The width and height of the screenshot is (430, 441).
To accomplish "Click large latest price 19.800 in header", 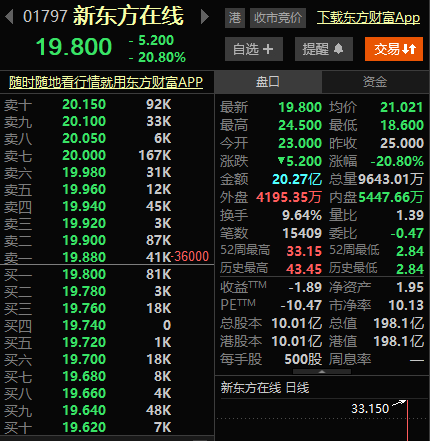I will pos(74,47).
